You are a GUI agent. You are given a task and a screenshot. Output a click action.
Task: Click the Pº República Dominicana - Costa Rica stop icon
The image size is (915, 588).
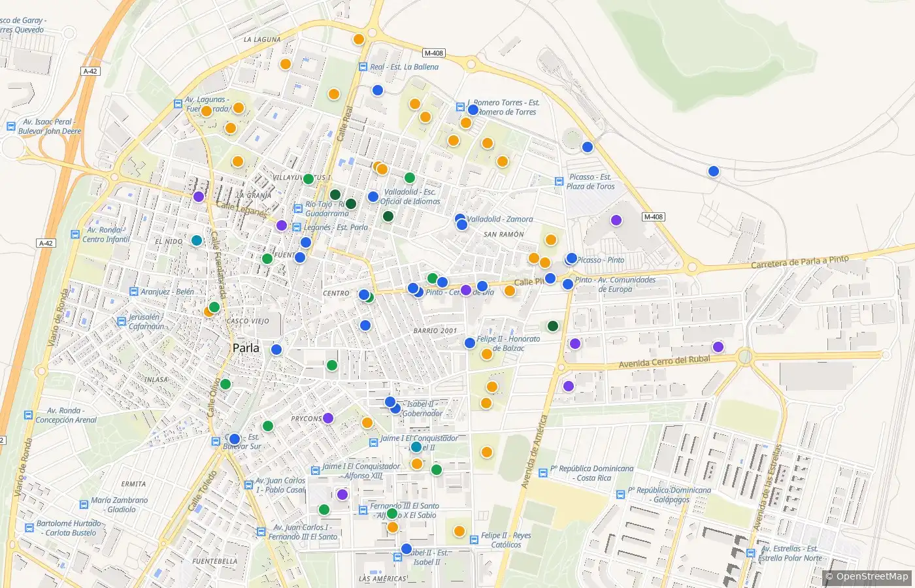[x=543, y=473]
